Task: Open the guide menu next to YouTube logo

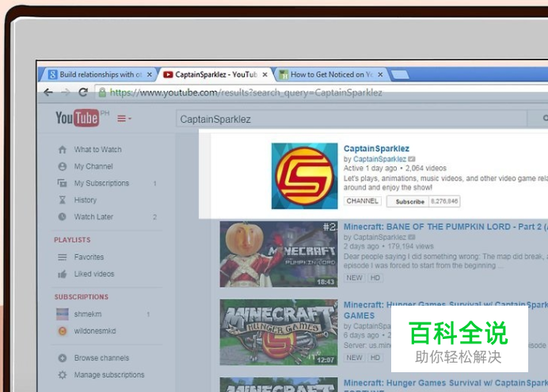Action: click(x=124, y=119)
